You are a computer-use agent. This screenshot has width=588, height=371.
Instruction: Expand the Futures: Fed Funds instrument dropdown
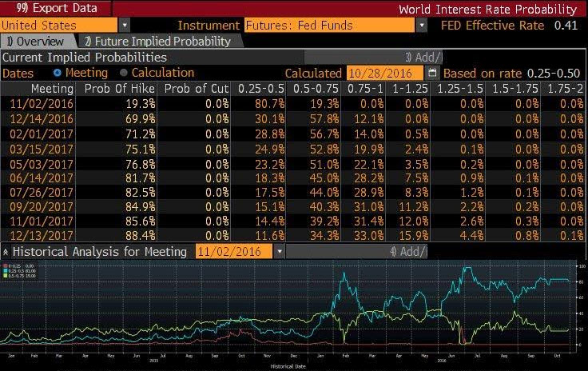[x=421, y=26]
